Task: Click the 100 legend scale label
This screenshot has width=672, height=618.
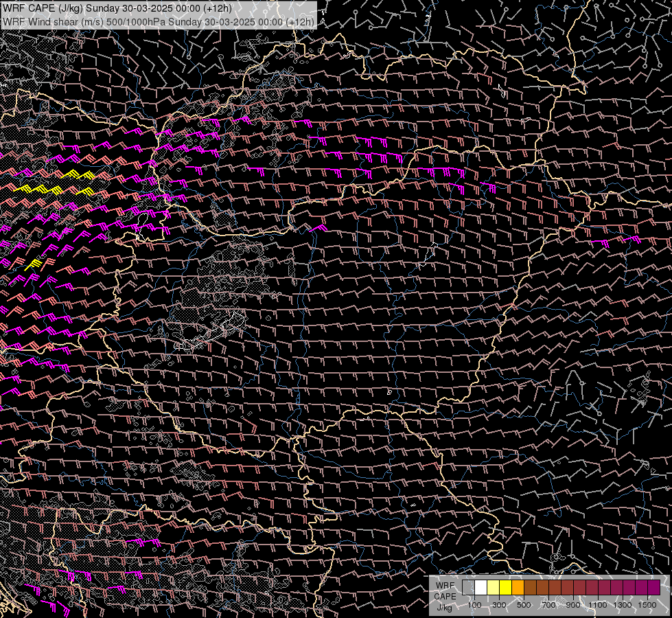Action: (x=474, y=605)
